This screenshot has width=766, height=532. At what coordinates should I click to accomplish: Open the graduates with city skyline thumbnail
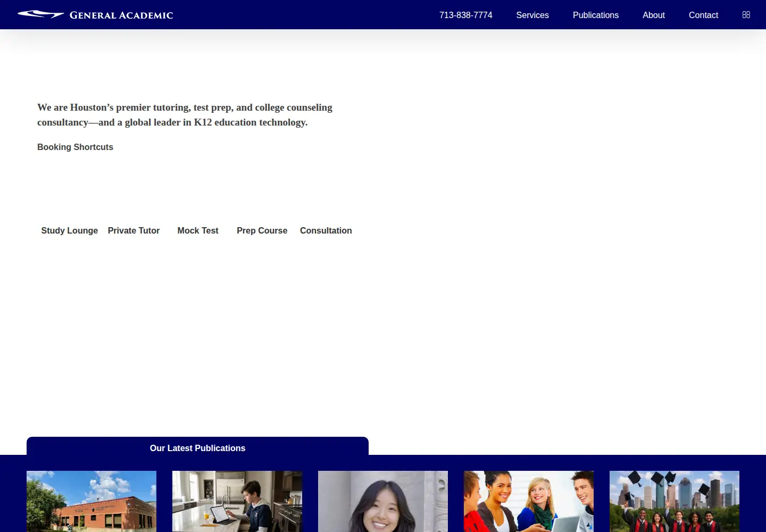675,501
